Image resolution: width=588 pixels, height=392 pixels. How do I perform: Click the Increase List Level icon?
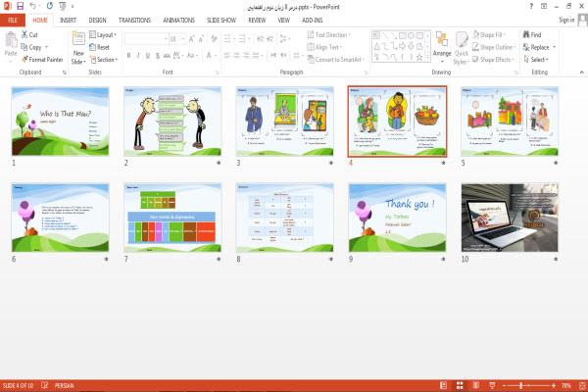pyautogui.click(x=270, y=38)
